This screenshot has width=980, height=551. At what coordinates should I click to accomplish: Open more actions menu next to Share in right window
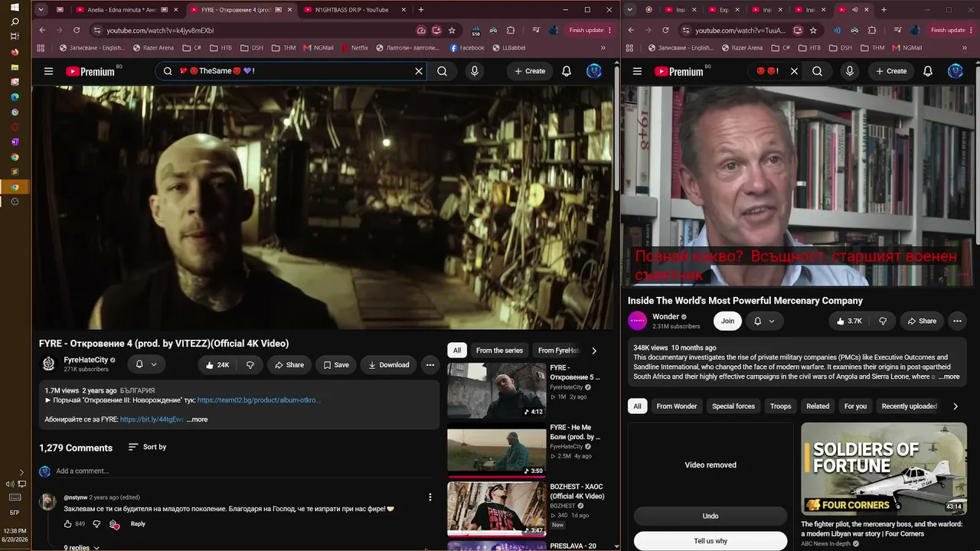click(957, 321)
